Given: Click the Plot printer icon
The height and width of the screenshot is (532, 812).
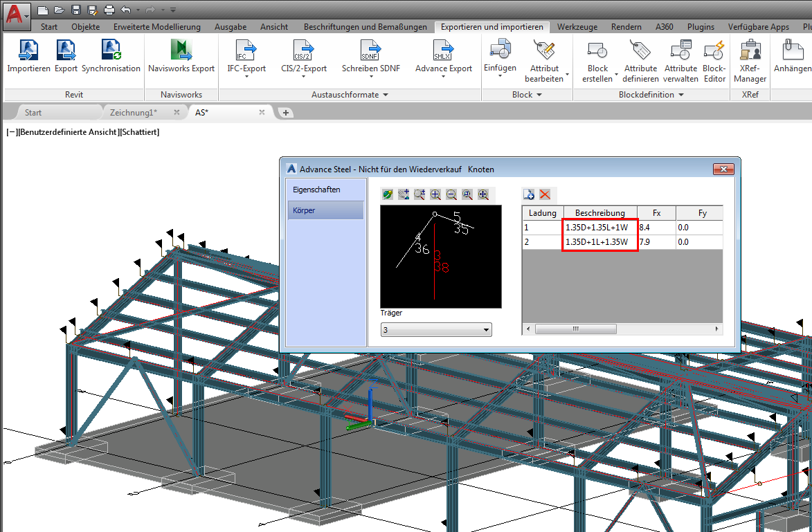Looking at the screenshot, I should pos(109,10).
